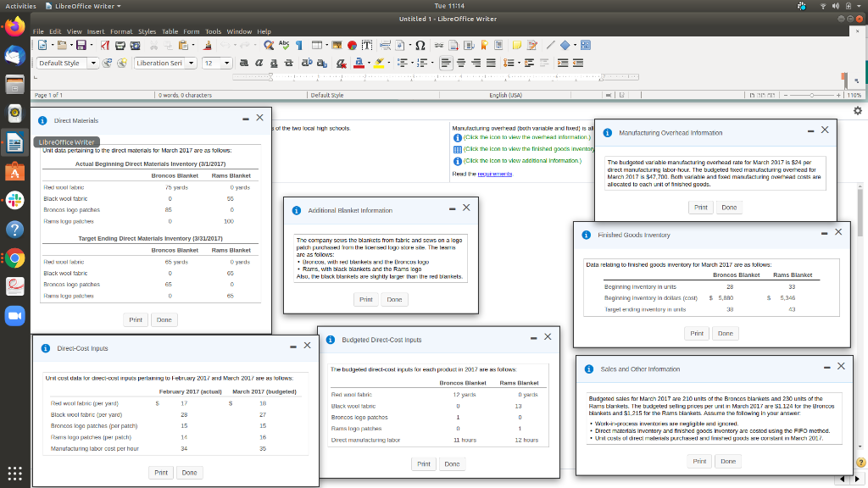Toggle the draw functions icon

(585, 46)
